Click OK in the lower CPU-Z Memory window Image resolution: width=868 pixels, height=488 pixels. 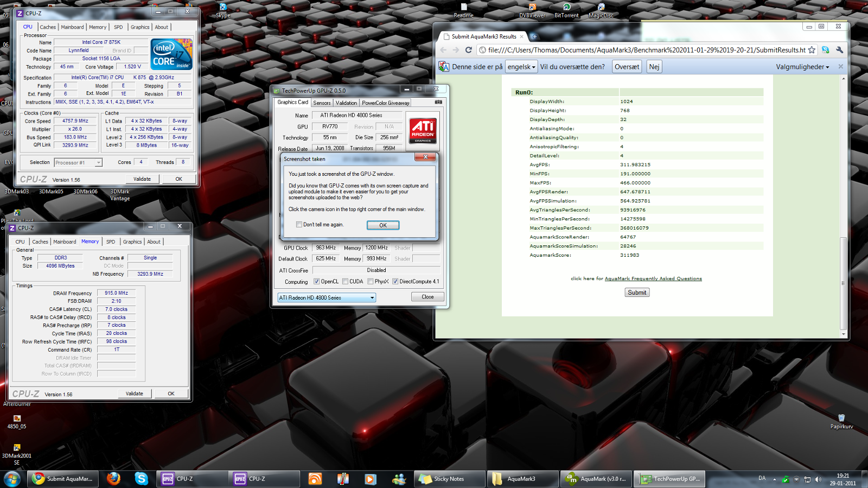(171, 394)
